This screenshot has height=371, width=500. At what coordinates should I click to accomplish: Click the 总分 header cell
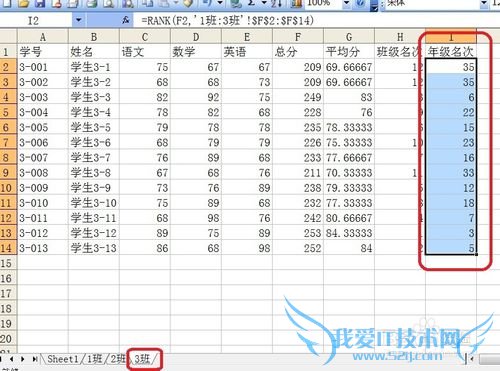click(298, 52)
